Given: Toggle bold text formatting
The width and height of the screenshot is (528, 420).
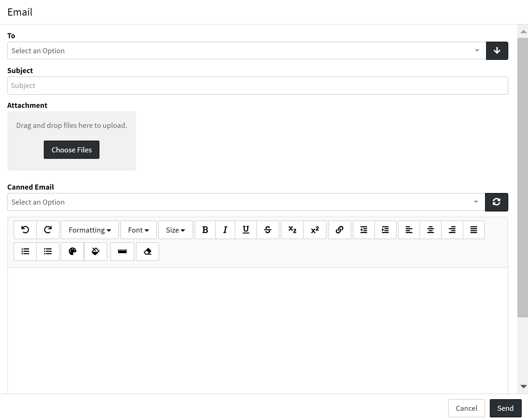Looking at the screenshot, I should click(x=205, y=230).
